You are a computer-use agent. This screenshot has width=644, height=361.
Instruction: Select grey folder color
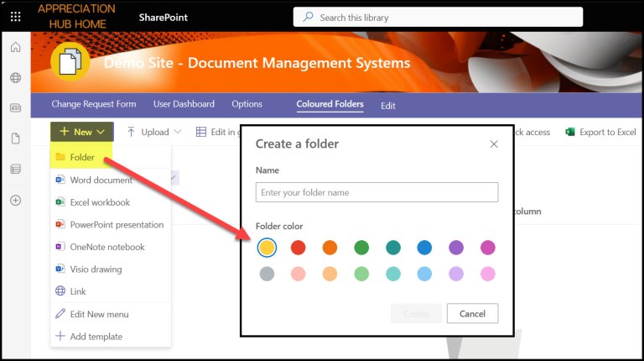[267, 274]
